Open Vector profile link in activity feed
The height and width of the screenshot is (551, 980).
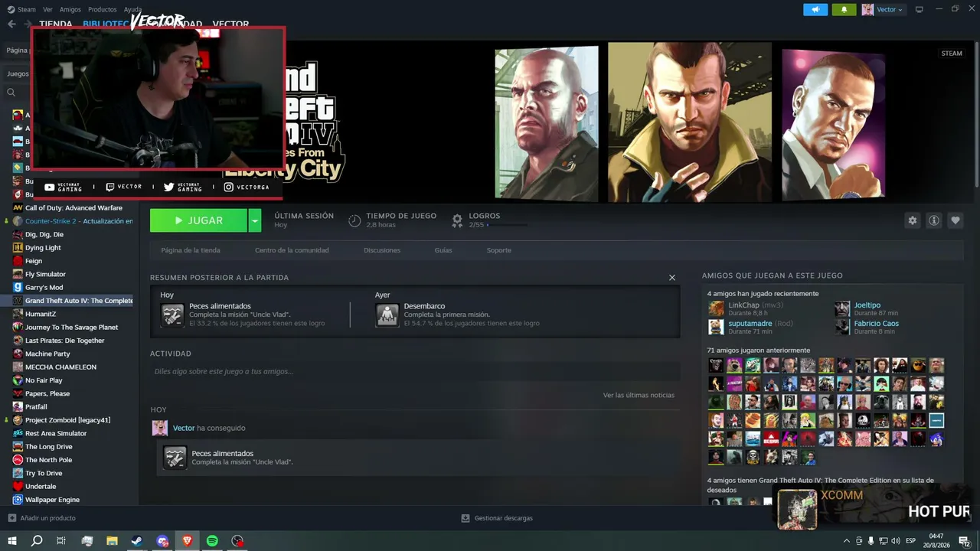184,428
